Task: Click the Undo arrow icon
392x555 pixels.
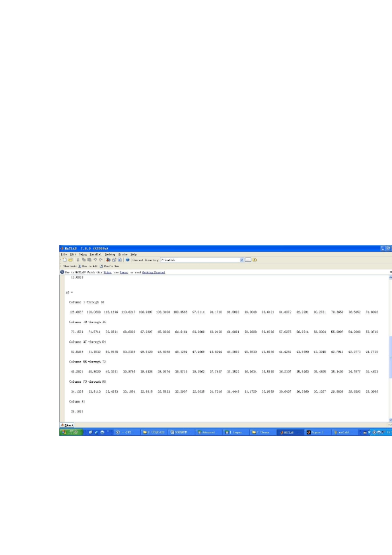Action: (x=95, y=260)
